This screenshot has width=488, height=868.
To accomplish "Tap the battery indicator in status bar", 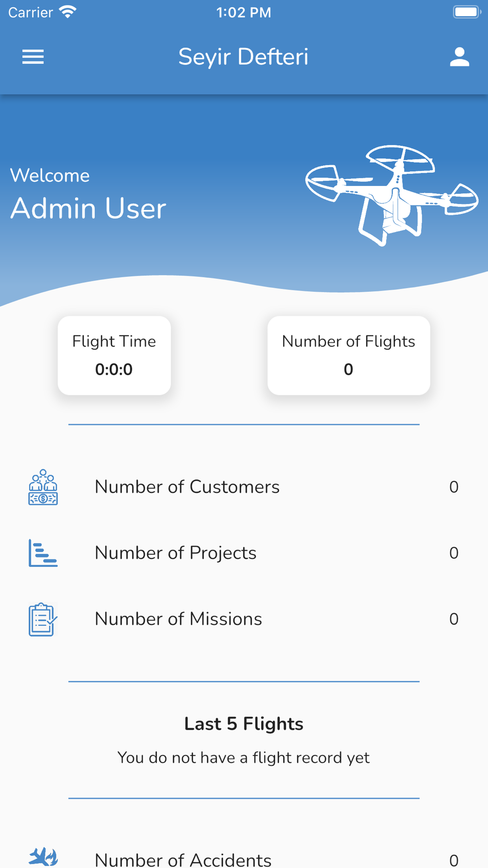I will (467, 12).
